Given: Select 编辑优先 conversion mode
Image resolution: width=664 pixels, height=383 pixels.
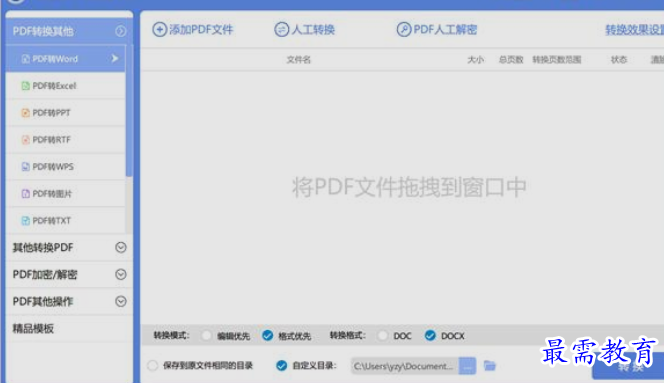Looking at the screenshot, I should tap(207, 336).
